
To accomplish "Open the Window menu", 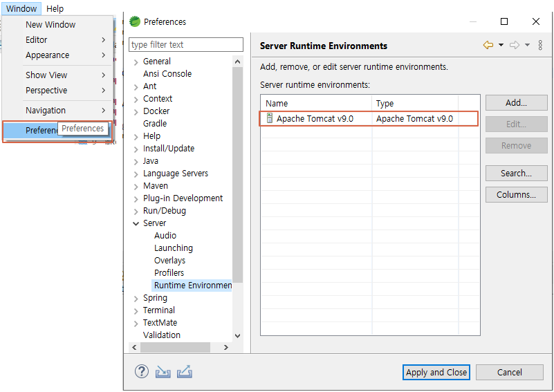I will 21,8.
